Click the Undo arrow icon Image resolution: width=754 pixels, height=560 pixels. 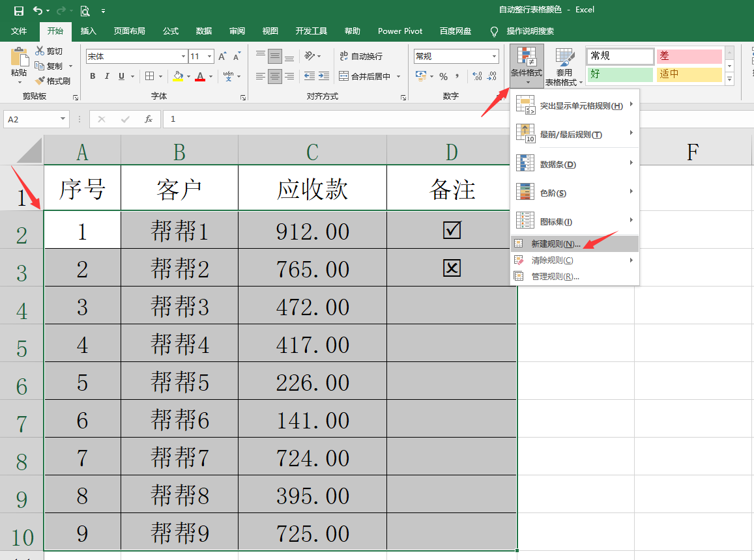click(38, 10)
